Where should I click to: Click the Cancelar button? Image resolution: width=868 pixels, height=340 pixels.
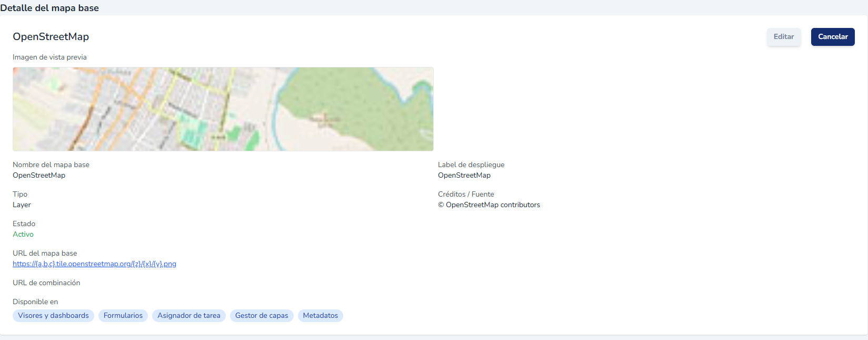833,37
